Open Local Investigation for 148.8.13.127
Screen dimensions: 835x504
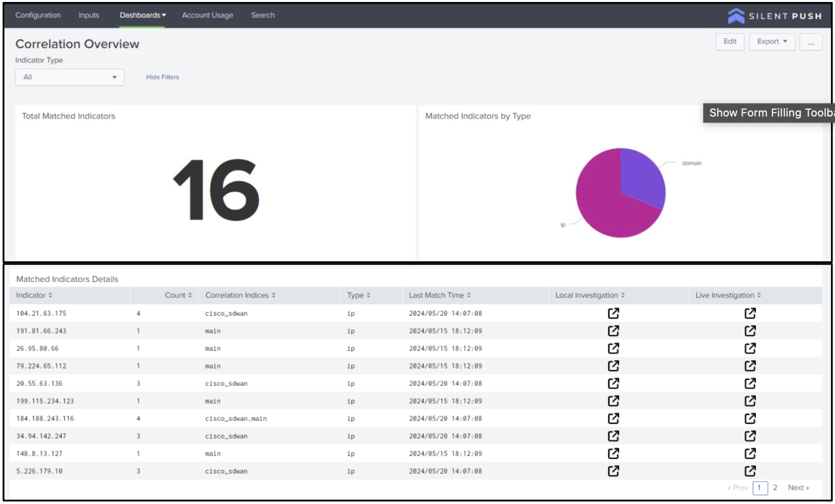[613, 453]
